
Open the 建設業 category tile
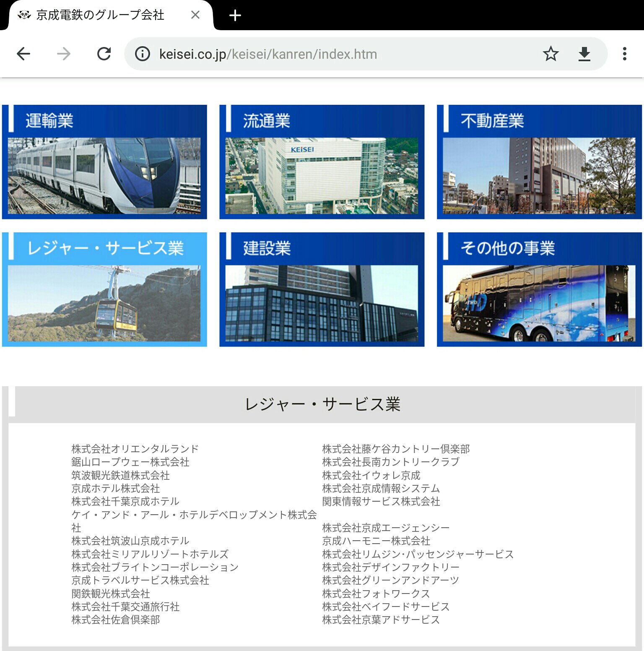point(322,289)
